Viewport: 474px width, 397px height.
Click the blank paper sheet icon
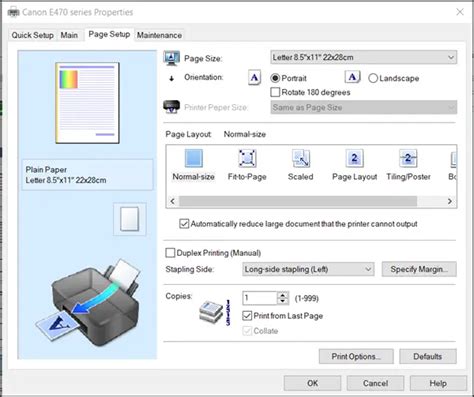tap(129, 219)
